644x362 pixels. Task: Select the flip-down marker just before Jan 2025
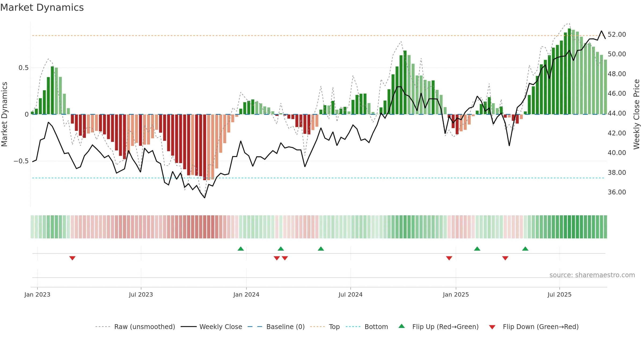(449, 258)
